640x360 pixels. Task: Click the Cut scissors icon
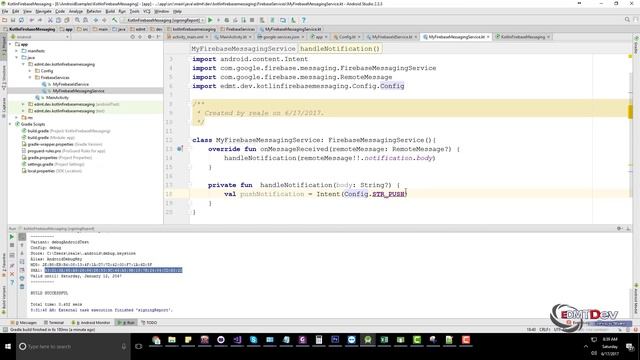(51, 20)
